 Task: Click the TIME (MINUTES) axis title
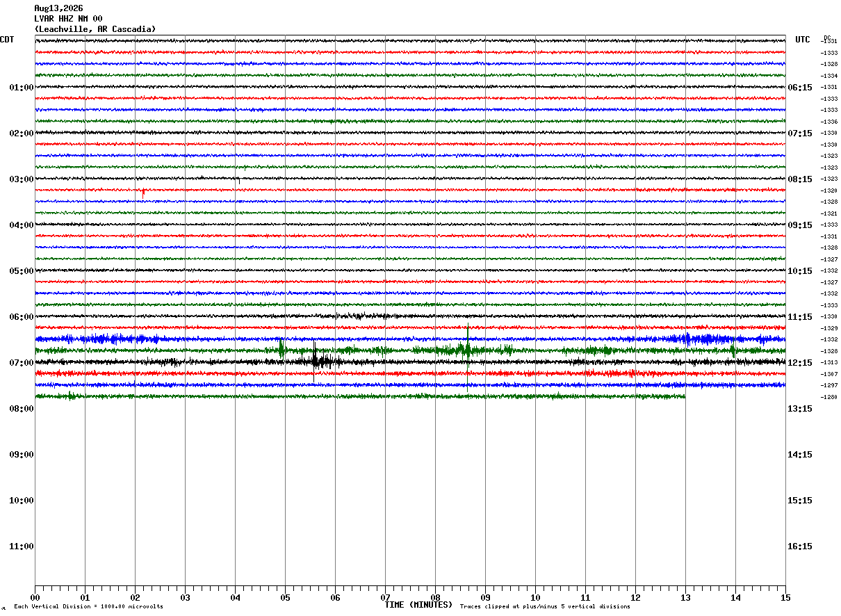click(418, 605)
